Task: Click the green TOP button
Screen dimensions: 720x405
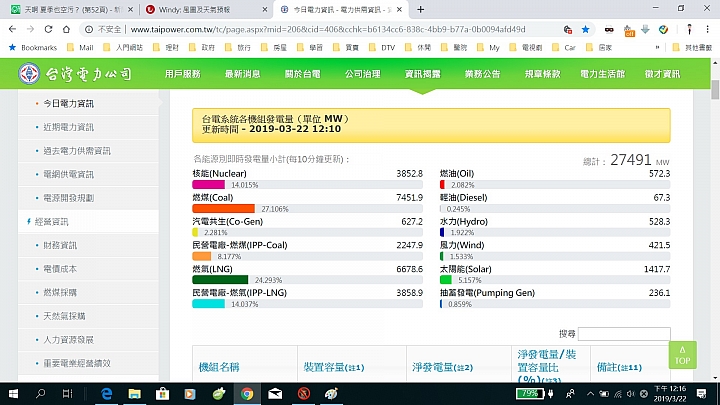Action: click(682, 355)
